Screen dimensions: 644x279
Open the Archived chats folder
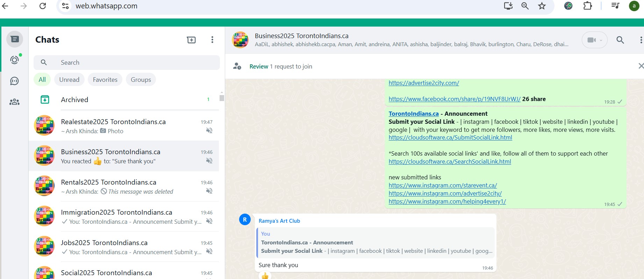pos(74,100)
